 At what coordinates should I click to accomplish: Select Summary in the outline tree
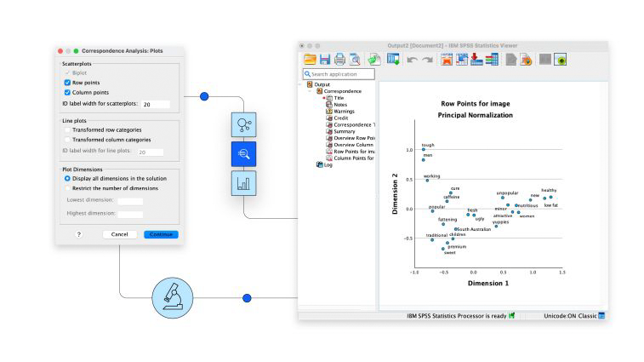345,131
